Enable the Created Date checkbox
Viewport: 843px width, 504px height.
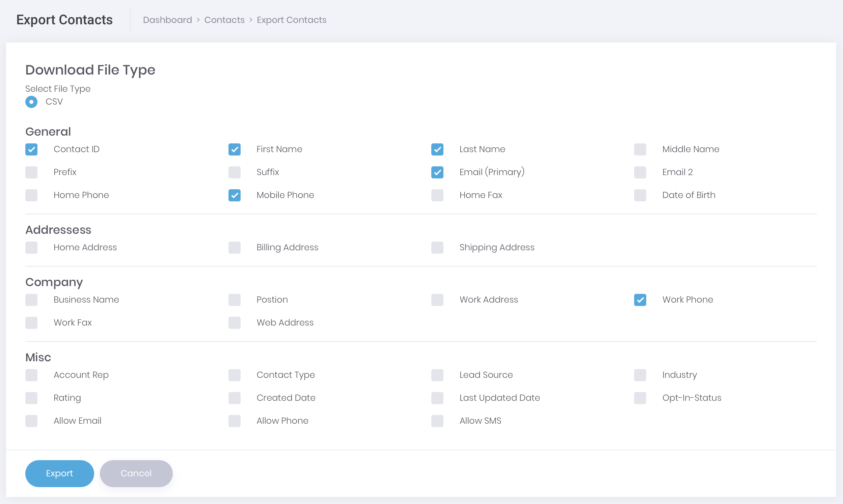click(x=234, y=398)
